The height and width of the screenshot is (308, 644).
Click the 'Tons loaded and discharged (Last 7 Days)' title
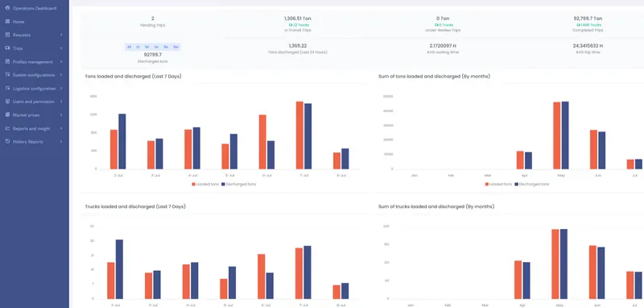pos(133,77)
